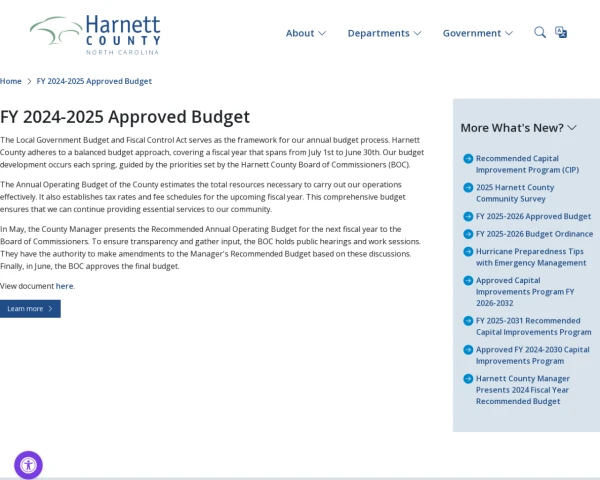Viewport: 600px width, 480px height.
Task: Open the document via 'here' link
Action: pyautogui.click(x=64, y=286)
